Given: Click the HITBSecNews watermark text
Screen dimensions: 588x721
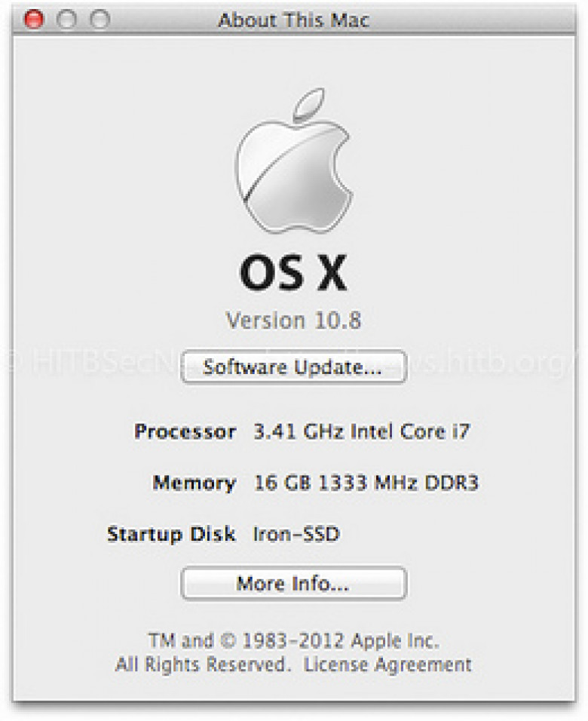Looking at the screenshot, I should [99, 362].
